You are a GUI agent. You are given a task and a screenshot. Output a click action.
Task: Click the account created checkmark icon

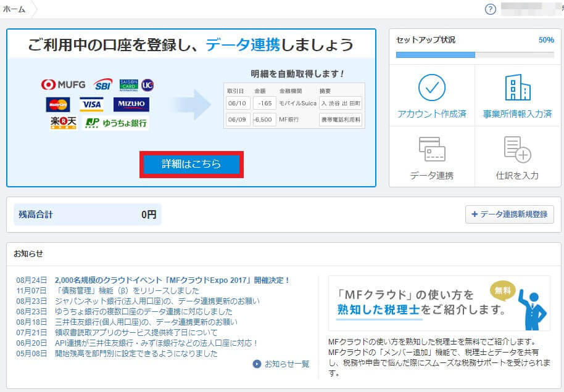pos(431,88)
